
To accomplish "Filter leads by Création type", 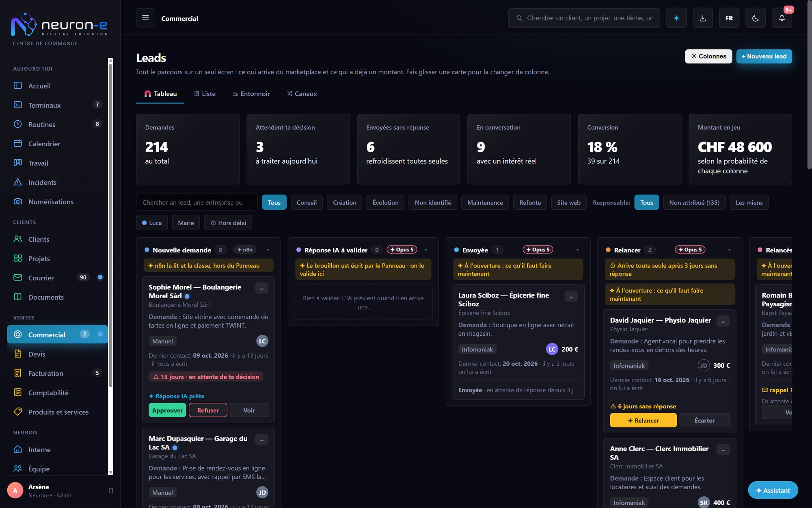I will 345,202.
